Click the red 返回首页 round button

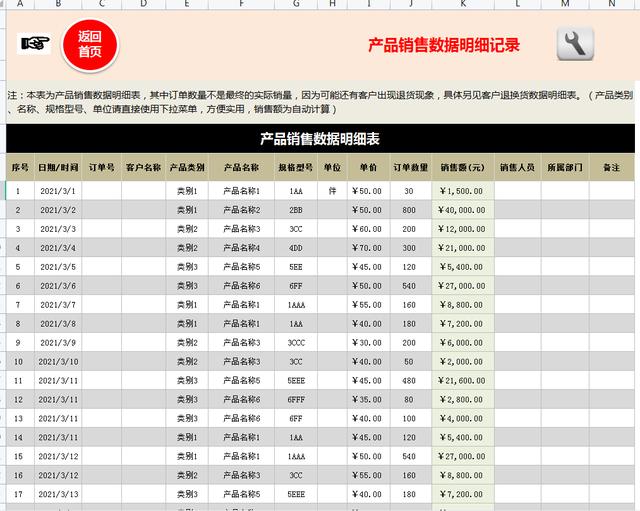[x=90, y=45]
